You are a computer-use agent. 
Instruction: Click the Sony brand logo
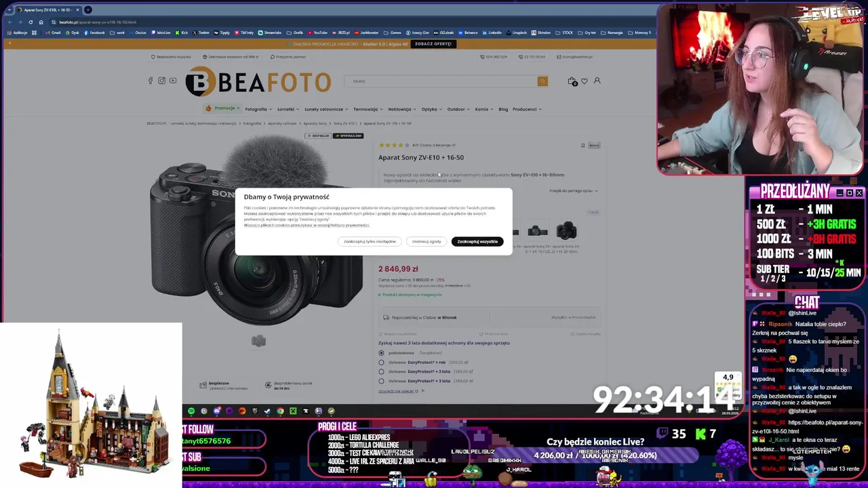[x=593, y=145]
